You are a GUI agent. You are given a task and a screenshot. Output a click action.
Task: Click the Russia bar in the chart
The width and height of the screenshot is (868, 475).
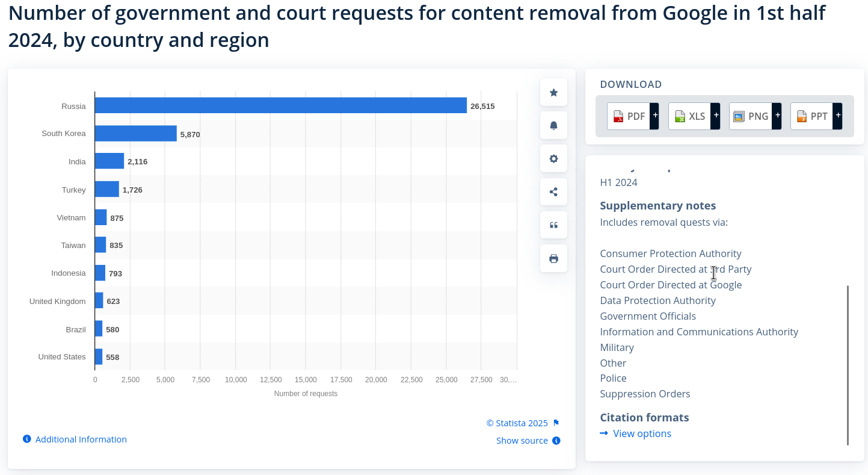[x=281, y=105]
